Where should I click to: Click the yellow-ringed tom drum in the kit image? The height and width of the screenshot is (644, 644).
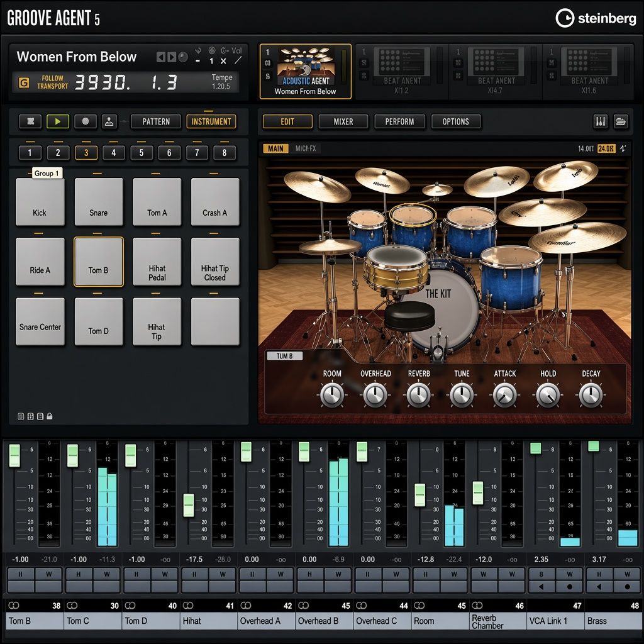pos(413,228)
